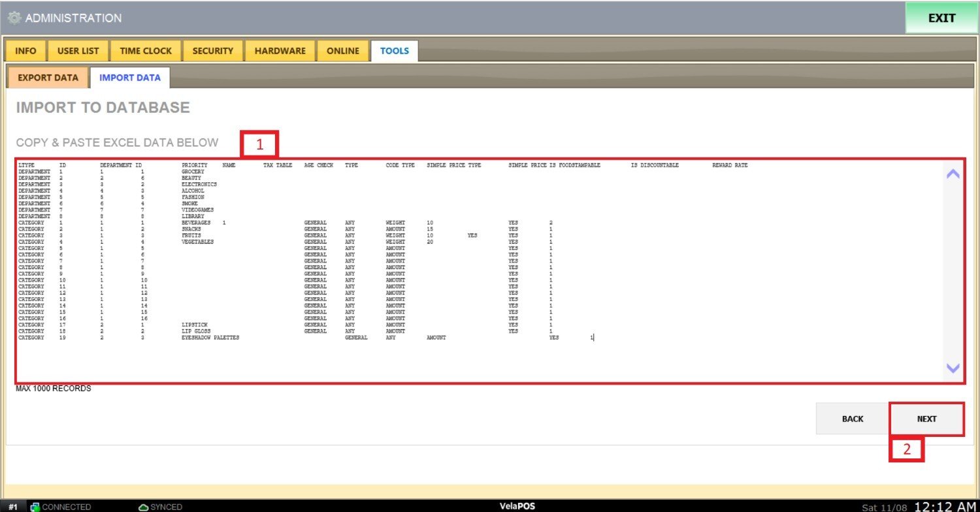The image size is (980, 512).
Task: Open the ONLINE tab
Action: pos(343,51)
